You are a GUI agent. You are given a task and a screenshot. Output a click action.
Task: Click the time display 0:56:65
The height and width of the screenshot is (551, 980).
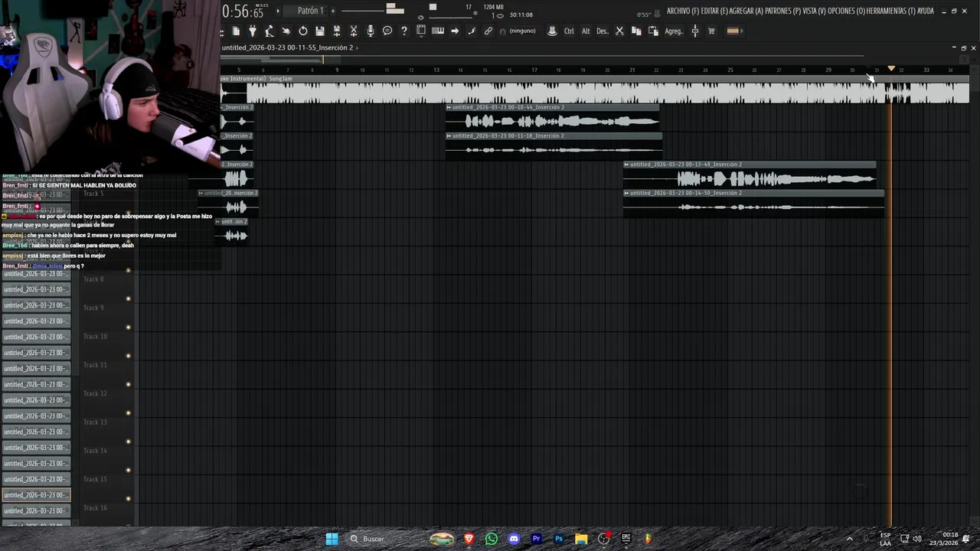(243, 11)
